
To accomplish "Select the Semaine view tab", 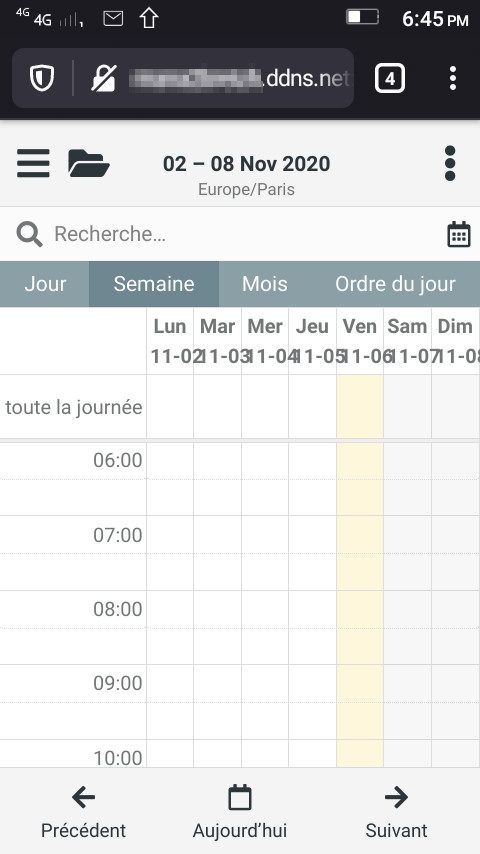I will pyautogui.click(x=154, y=284).
